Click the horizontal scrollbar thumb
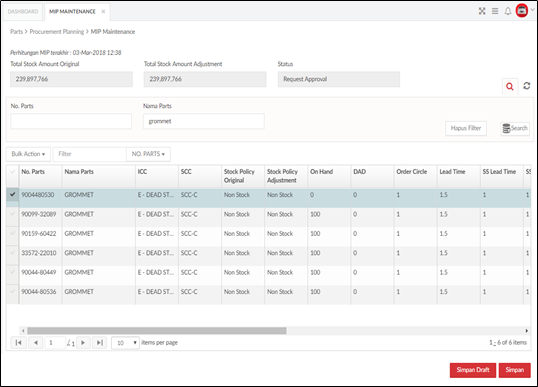The height and width of the screenshot is (387, 538). tap(157, 331)
